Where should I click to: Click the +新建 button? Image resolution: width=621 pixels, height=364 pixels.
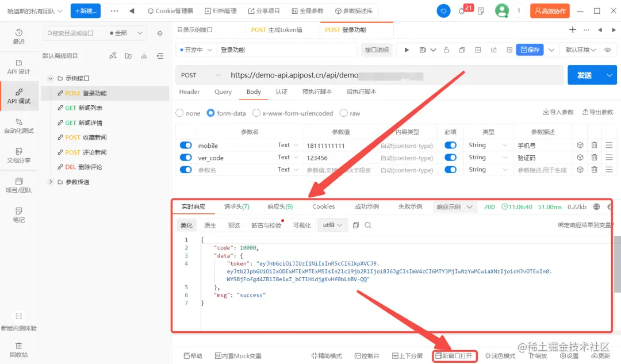tap(86, 11)
